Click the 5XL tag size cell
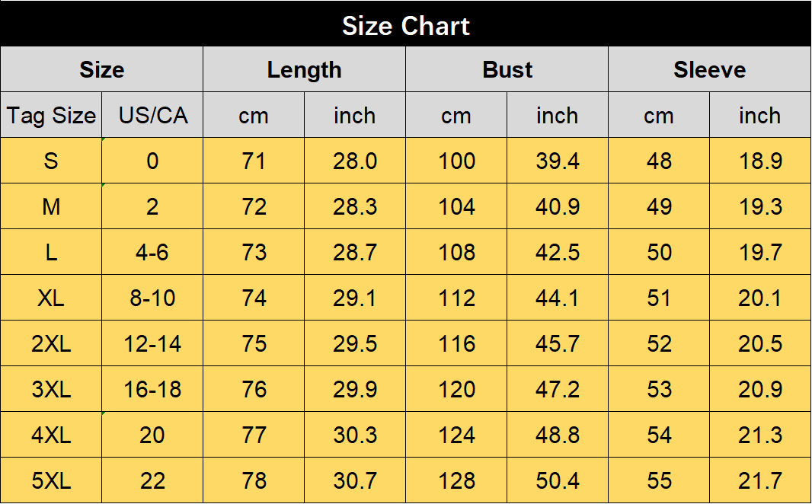Screen dimensions: 812x504 (51, 480)
